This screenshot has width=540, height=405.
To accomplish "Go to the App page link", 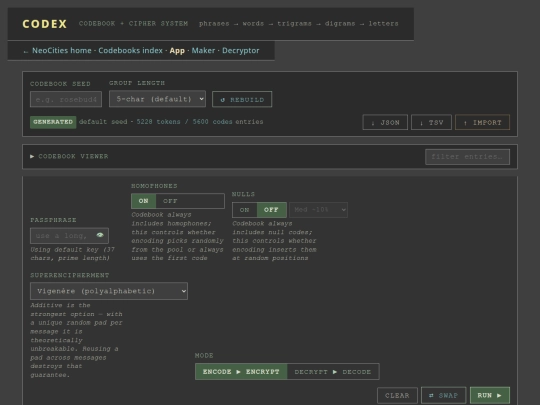I will click(x=177, y=51).
